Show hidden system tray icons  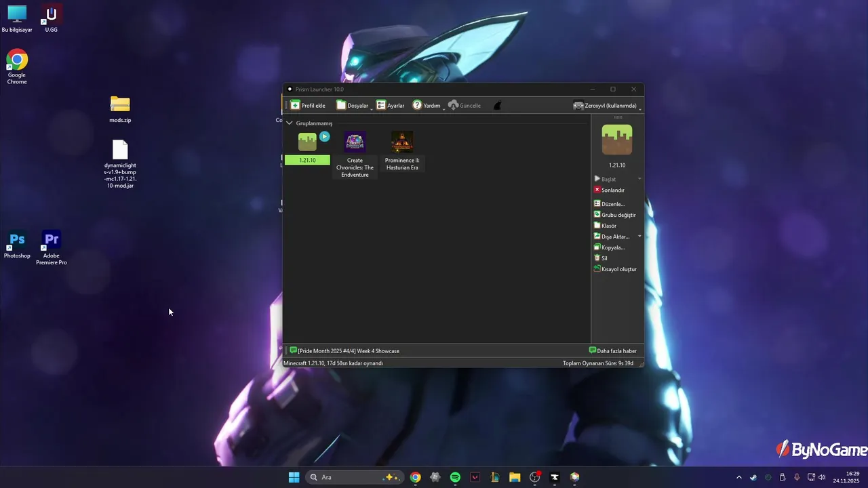click(x=739, y=477)
